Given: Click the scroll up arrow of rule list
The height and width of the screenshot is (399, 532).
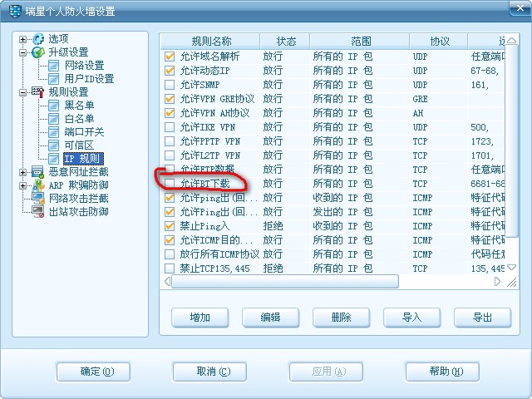Looking at the screenshot, I should (x=511, y=41).
